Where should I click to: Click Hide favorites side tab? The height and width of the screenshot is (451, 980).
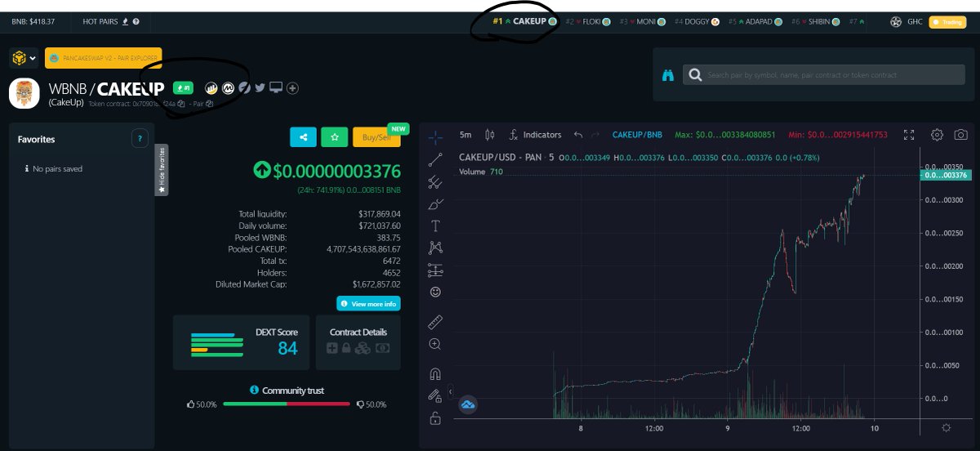pos(162,170)
